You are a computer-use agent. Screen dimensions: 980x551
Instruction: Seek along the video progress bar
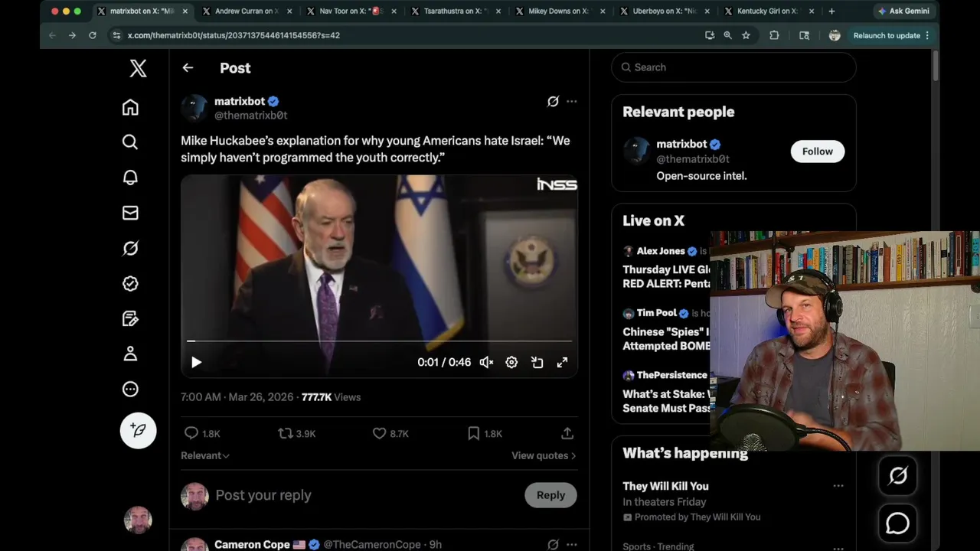tap(379, 341)
